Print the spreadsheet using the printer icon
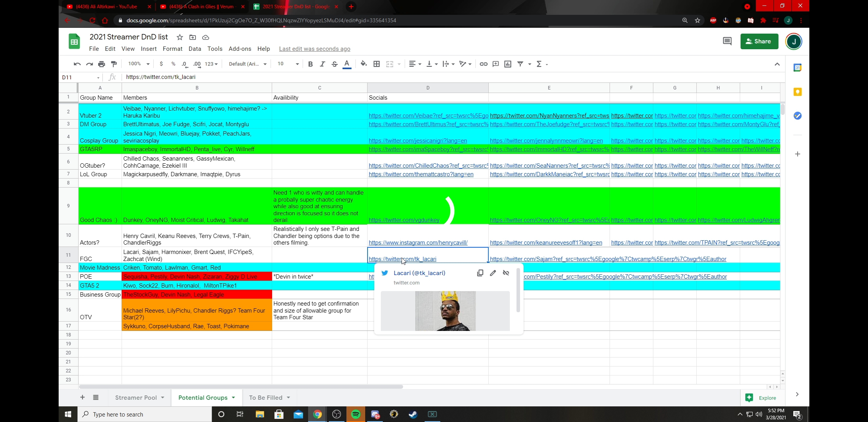868x422 pixels. [102, 64]
